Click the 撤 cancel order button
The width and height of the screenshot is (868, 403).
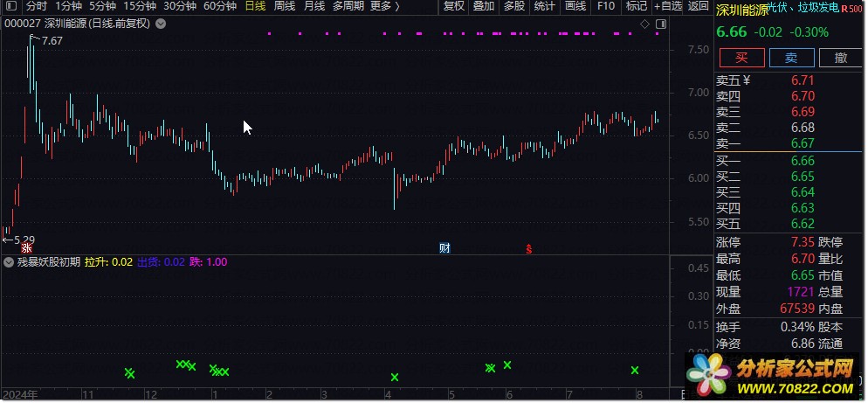[x=841, y=58]
